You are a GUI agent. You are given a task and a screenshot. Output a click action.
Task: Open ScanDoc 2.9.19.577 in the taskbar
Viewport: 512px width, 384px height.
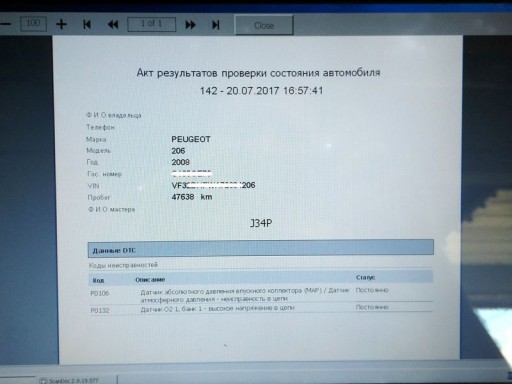pyautogui.click(x=69, y=380)
